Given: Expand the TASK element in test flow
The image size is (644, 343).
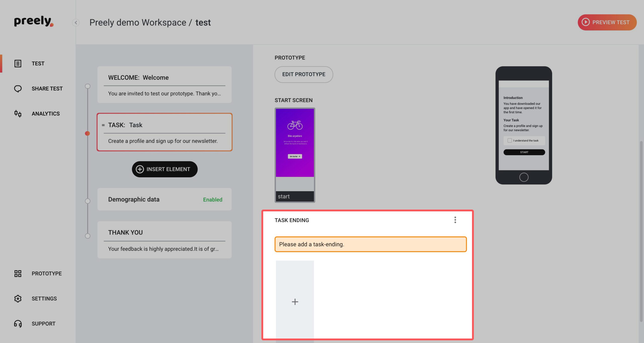Looking at the screenshot, I should point(164,132).
